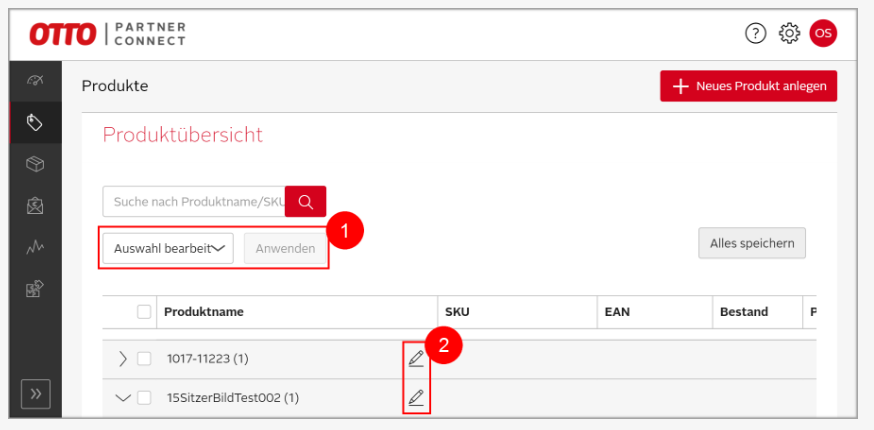This screenshot has width=874, height=430.
Task: Edit 15SitzerBildTest002 using pencil icon
Action: (416, 397)
